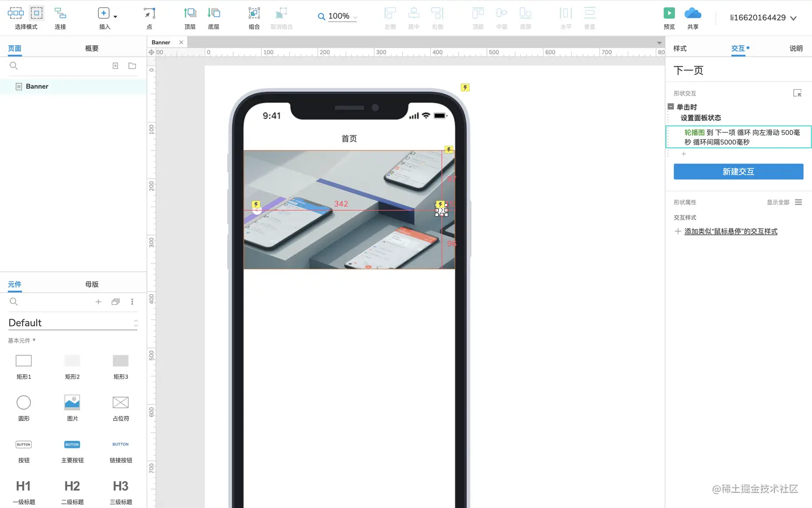This screenshot has height=508, width=812.
Task: Select the contained selection mode icon
Action: [x=37, y=13]
